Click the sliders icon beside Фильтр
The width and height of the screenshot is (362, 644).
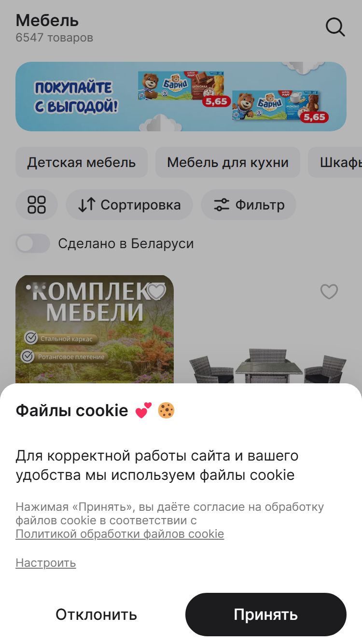tap(222, 205)
